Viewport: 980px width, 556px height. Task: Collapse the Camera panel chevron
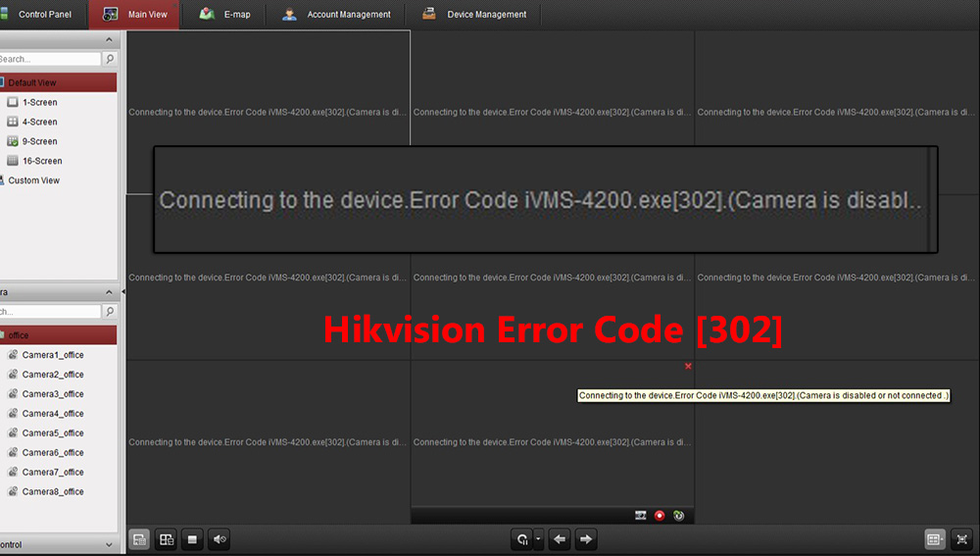point(110,292)
